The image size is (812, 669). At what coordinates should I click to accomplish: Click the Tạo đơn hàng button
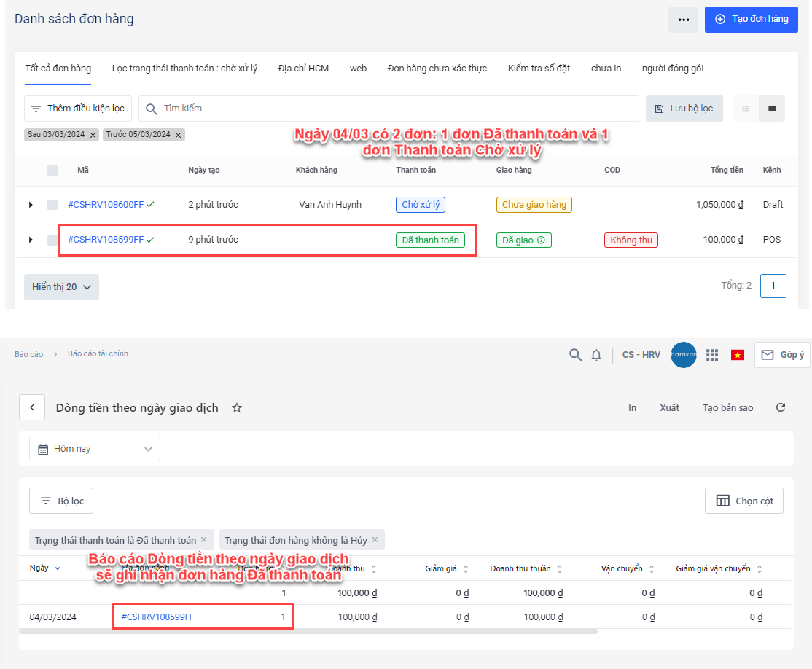(x=751, y=19)
